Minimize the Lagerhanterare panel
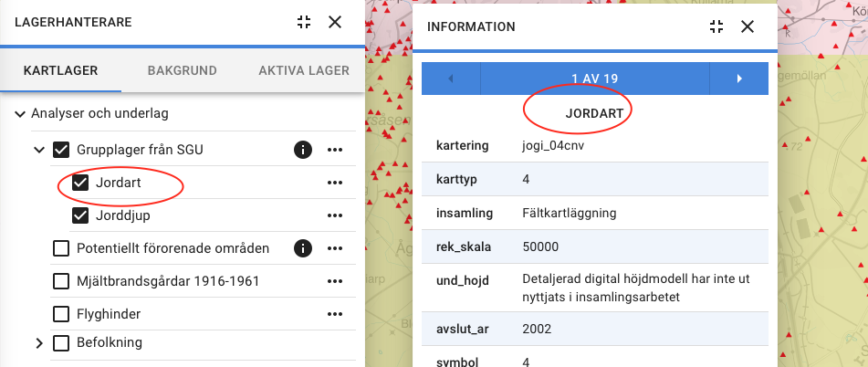868x367 pixels. 304,22
